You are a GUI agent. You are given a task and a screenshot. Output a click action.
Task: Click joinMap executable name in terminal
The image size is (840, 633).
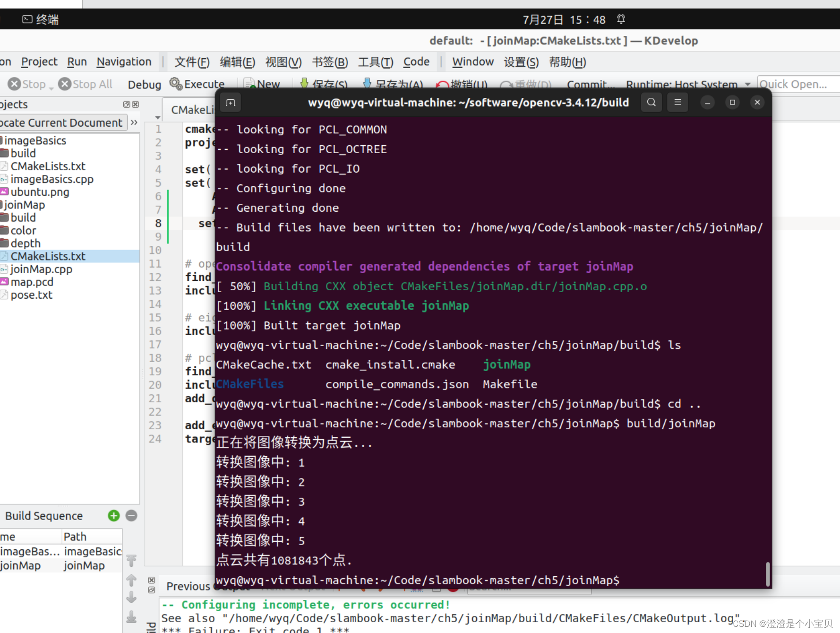(x=506, y=364)
